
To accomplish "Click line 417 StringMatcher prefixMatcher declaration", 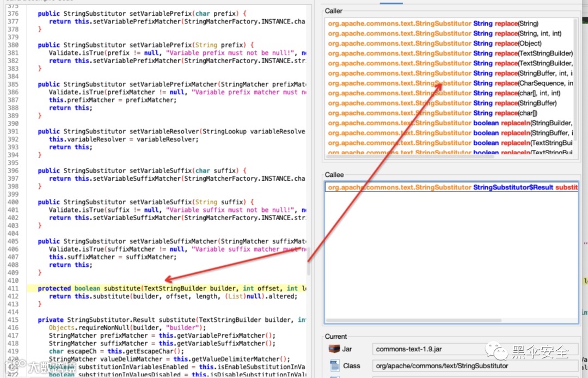I will click(162, 336).
